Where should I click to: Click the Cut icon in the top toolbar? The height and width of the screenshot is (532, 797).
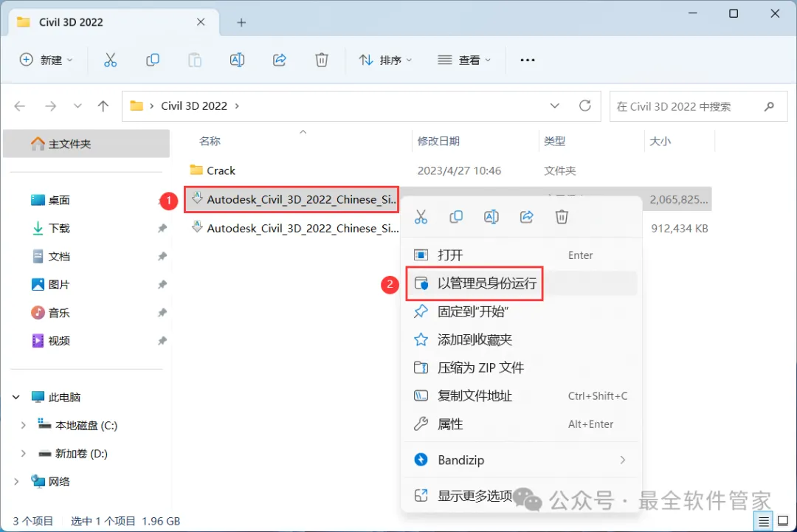pyautogui.click(x=110, y=60)
